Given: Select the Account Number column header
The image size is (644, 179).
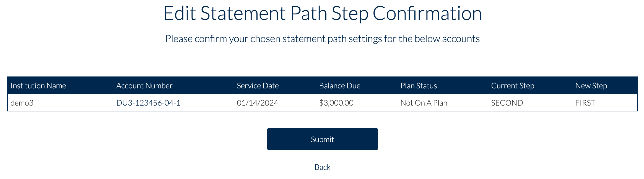Looking at the screenshot, I should (x=144, y=86).
